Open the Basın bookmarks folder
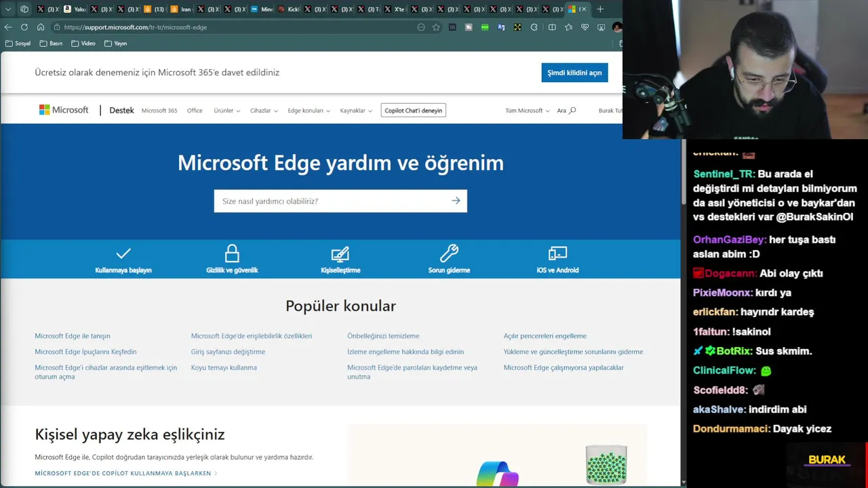Screen dimensions: 868x488 (x=52, y=43)
